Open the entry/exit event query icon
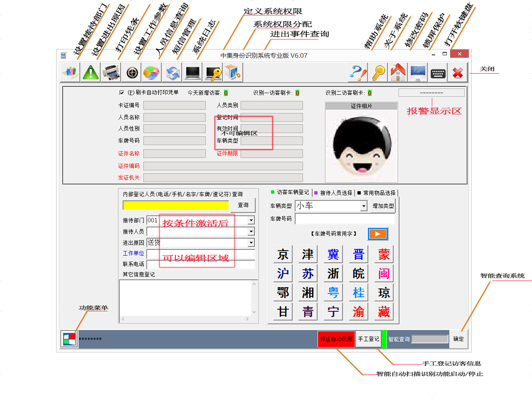The height and width of the screenshot is (399, 532). point(233,73)
